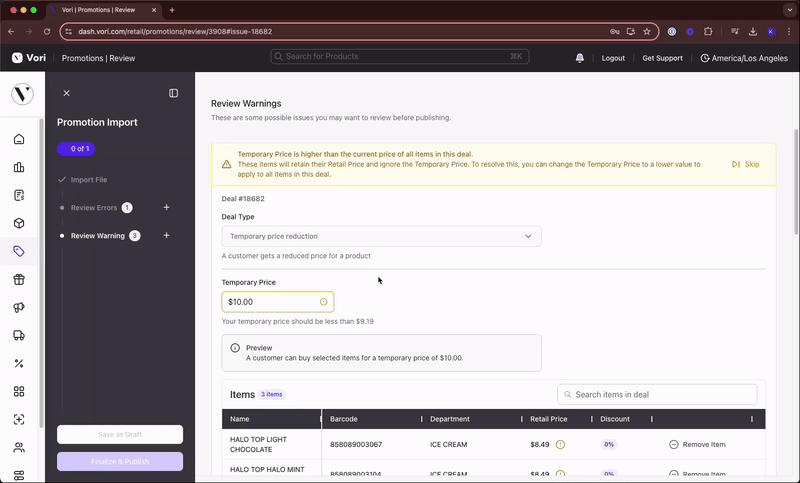Viewport: 800px width, 483px height.
Task: Open the four-squares grid sidebar icon
Action: point(19,392)
